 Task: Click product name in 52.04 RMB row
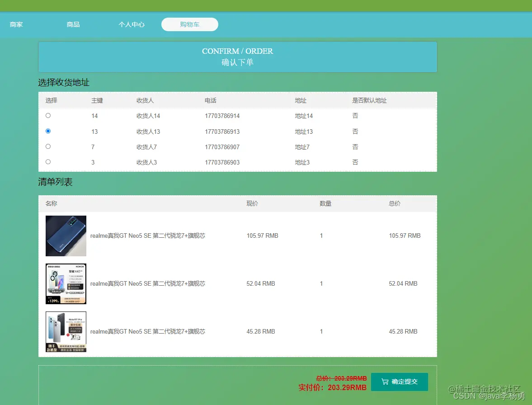pos(148,283)
